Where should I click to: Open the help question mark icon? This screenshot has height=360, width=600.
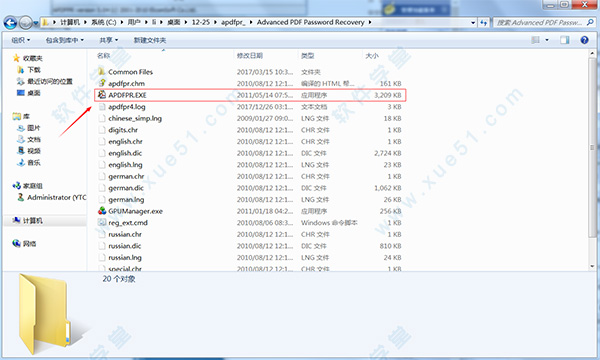(584, 40)
